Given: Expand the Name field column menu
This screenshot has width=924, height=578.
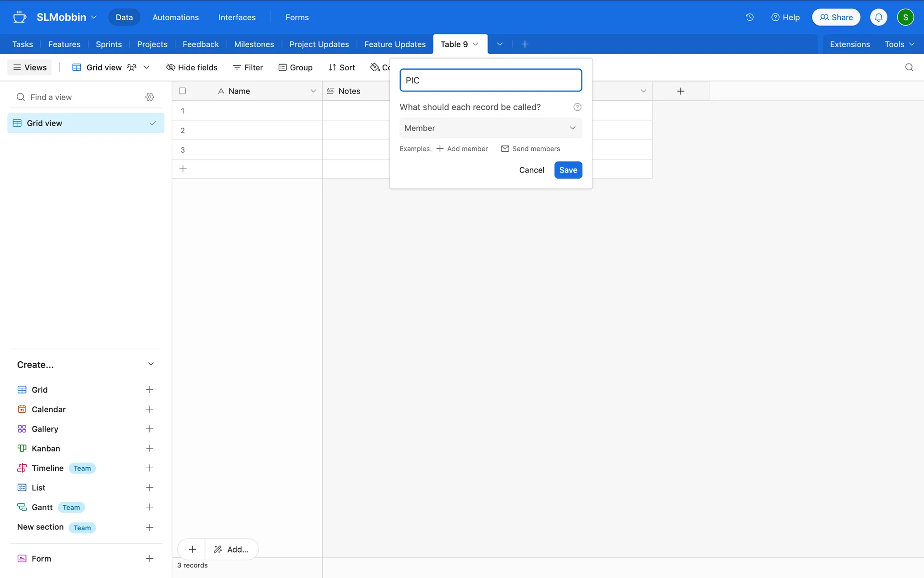Looking at the screenshot, I should [313, 91].
